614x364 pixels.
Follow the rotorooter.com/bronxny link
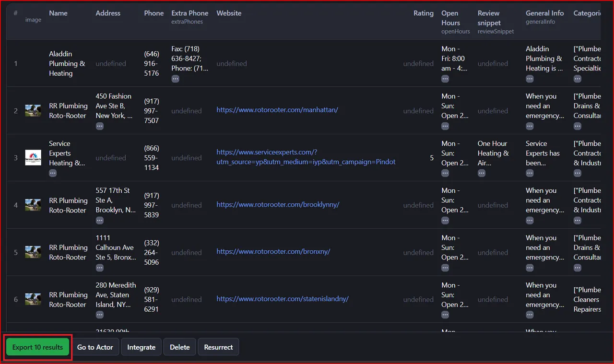273,251
